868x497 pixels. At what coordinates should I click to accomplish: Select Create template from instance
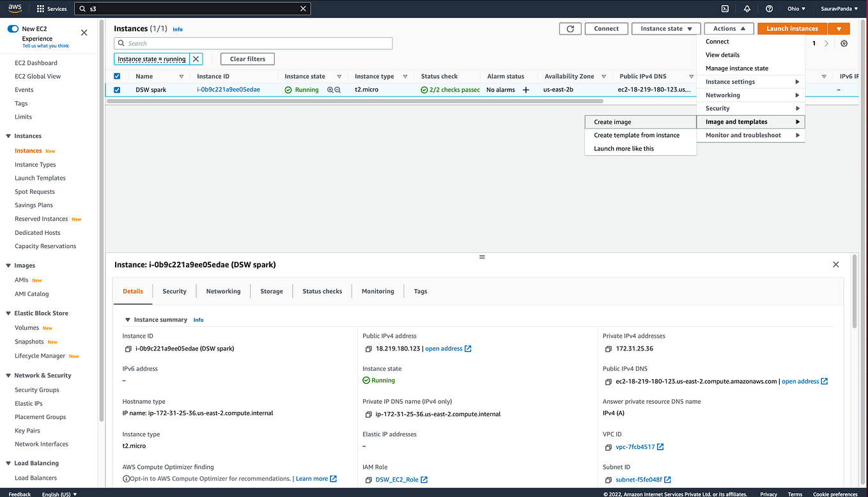click(640, 135)
